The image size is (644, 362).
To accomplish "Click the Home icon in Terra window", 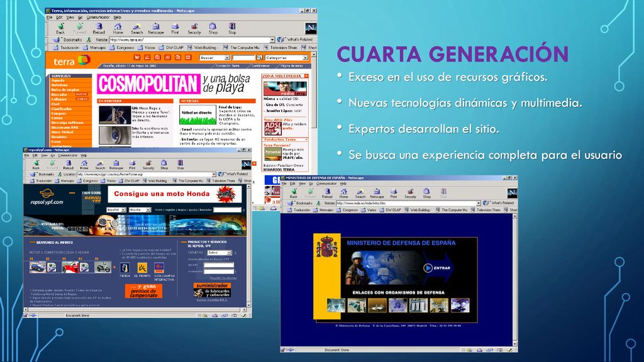I will tap(118, 26).
